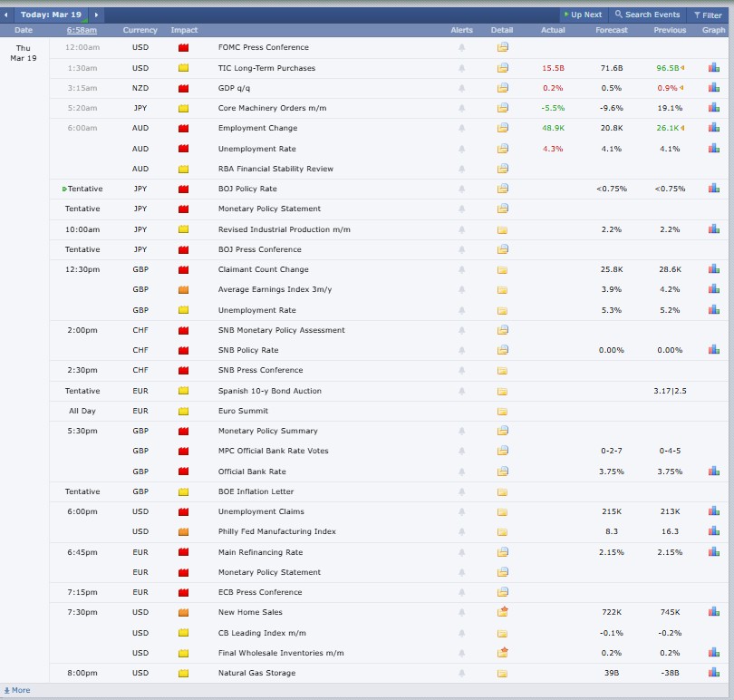Click red impact icon for BOJ Policy Rate
This screenshot has width=734, height=700.
[x=183, y=189]
